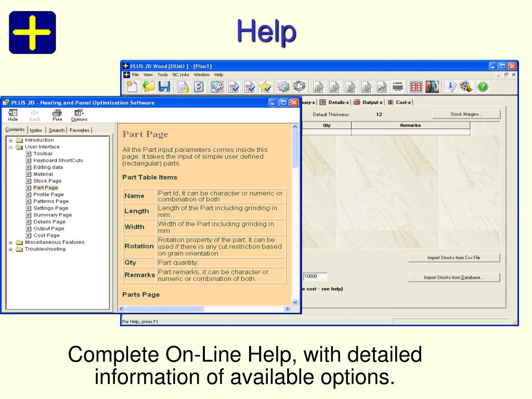Click the RTF checkmark toolbar icon

(x=233, y=87)
